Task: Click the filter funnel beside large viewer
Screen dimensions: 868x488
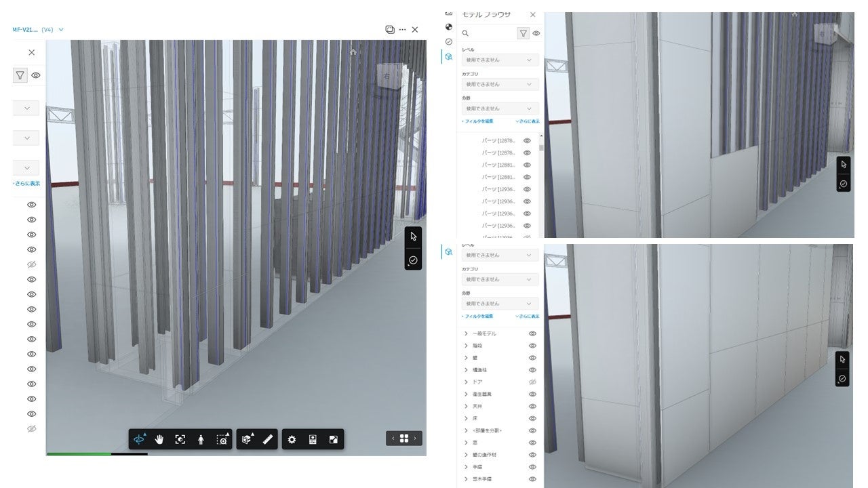Action: tap(20, 75)
